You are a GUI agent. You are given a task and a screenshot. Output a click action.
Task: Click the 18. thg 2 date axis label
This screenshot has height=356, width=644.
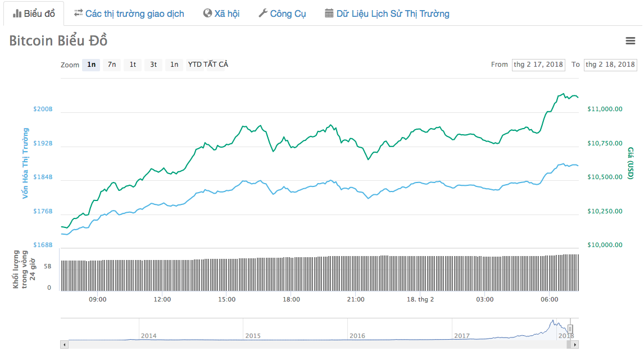pos(420,299)
